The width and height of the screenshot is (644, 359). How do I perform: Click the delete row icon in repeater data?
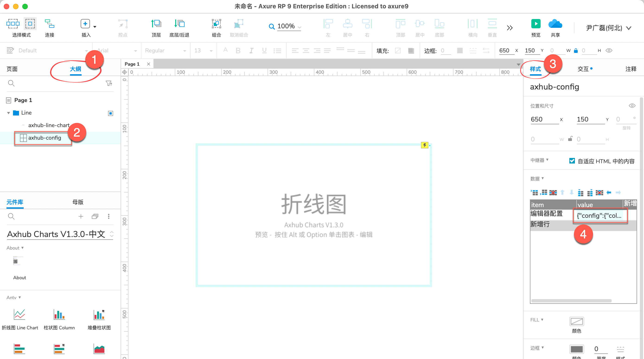(553, 193)
